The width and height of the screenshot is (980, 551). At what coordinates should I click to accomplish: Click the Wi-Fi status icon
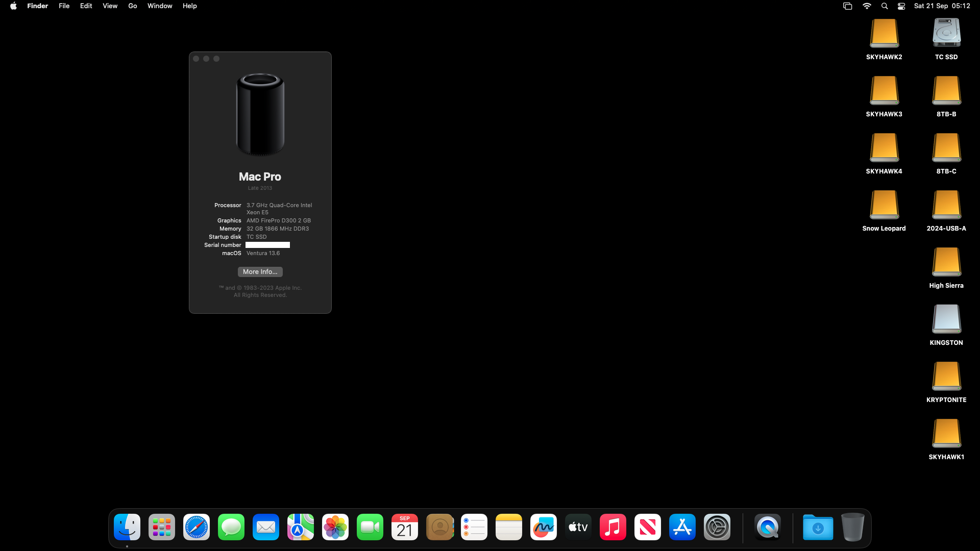[867, 6]
